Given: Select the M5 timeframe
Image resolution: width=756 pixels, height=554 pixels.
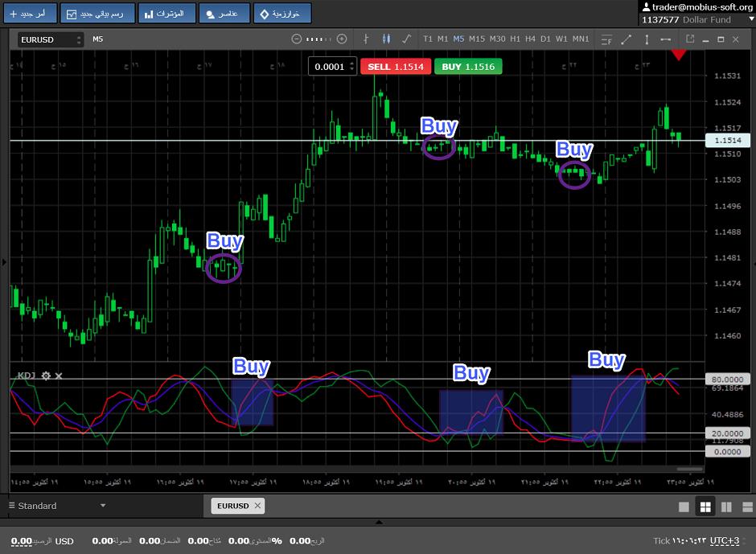Looking at the screenshot, I should pyautogui.click(x=458, y=39).
